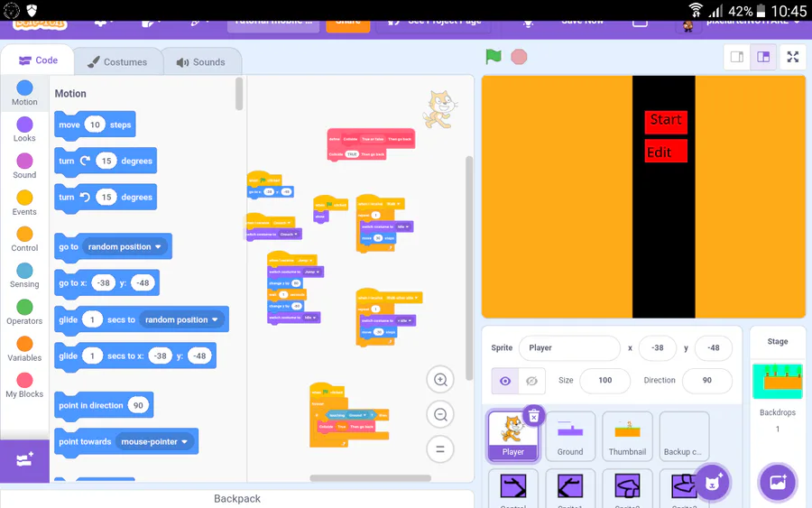Screen dimensions: 812x508
Task: Click the 'Backdrops' label
Action: pos(778,412)
